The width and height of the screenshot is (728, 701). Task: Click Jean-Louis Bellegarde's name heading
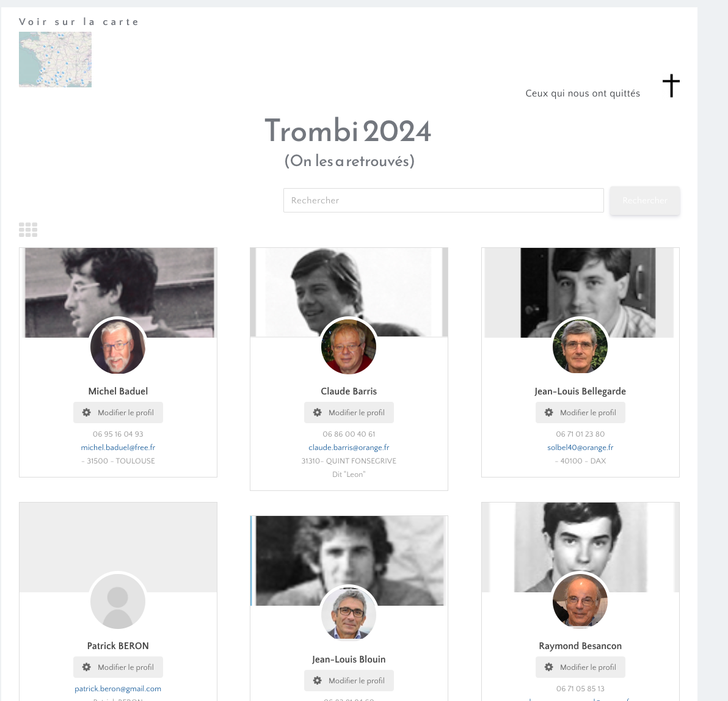pos(580,391)
